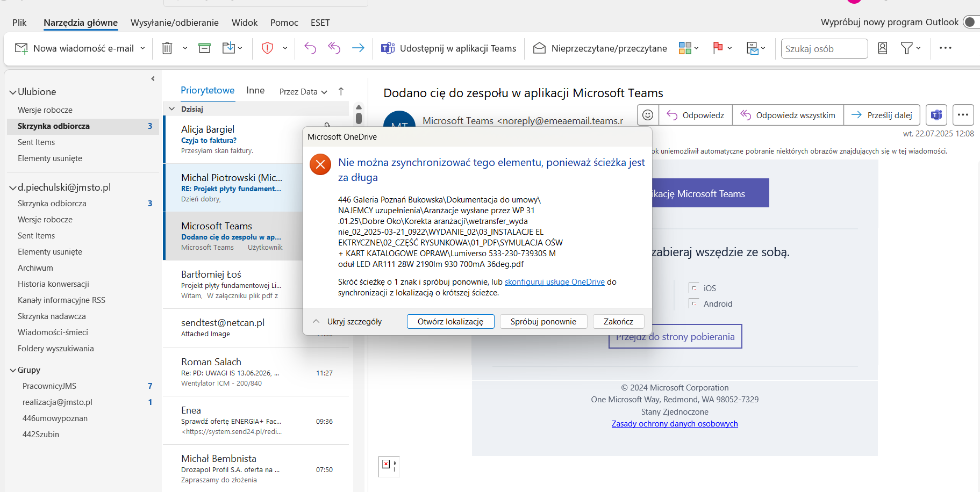
Task: Click the Teams icon in the message header
Action: pos(936,115)
